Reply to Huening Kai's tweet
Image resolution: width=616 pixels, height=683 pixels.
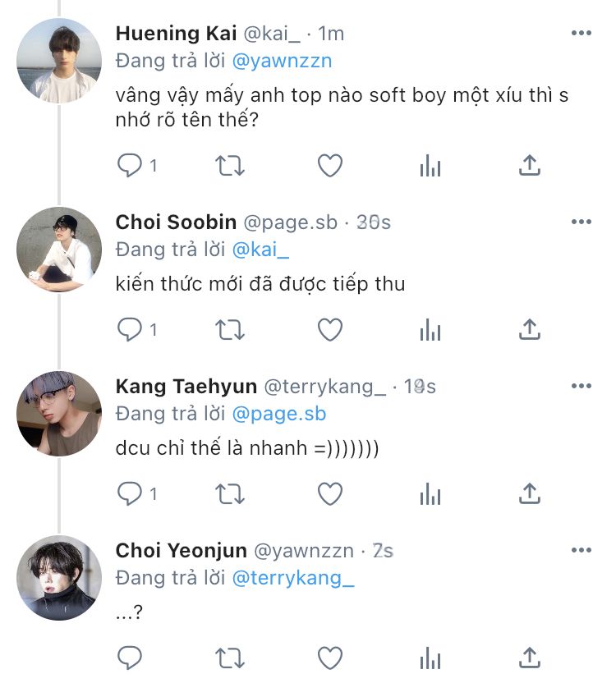(130, 166)
